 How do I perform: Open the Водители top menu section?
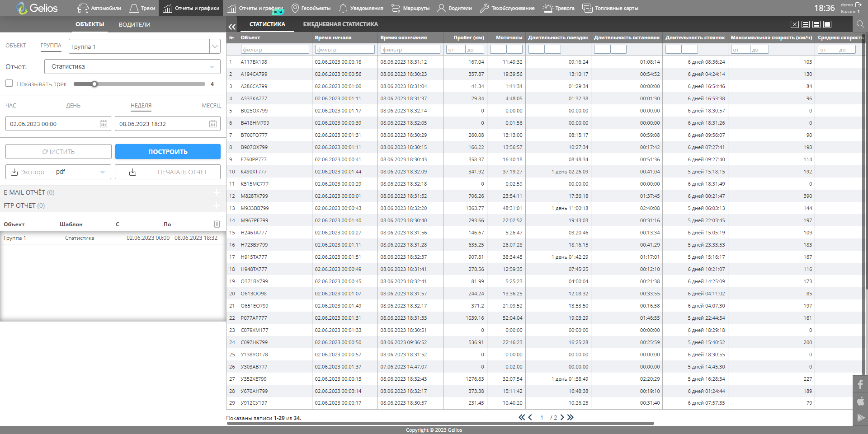click(454, 8)
